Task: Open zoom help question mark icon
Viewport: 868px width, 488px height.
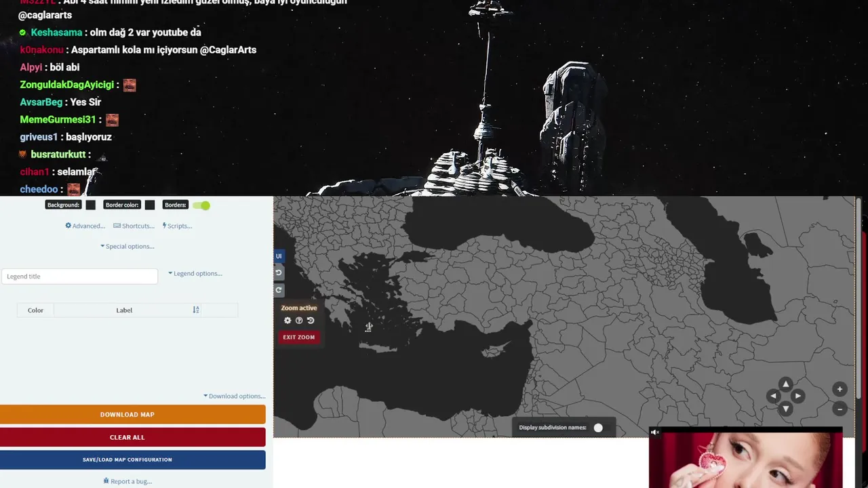Action: pos(299,321)
